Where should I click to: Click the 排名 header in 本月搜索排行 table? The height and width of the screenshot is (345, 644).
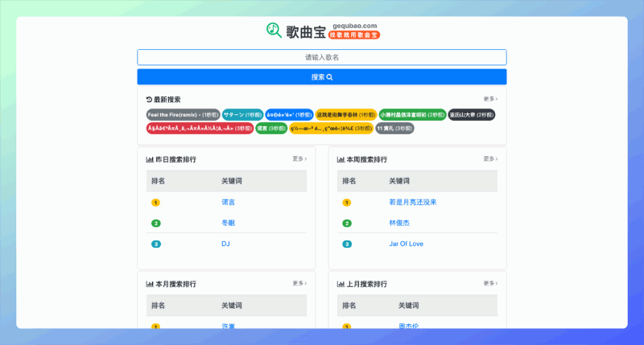(158, 306)
